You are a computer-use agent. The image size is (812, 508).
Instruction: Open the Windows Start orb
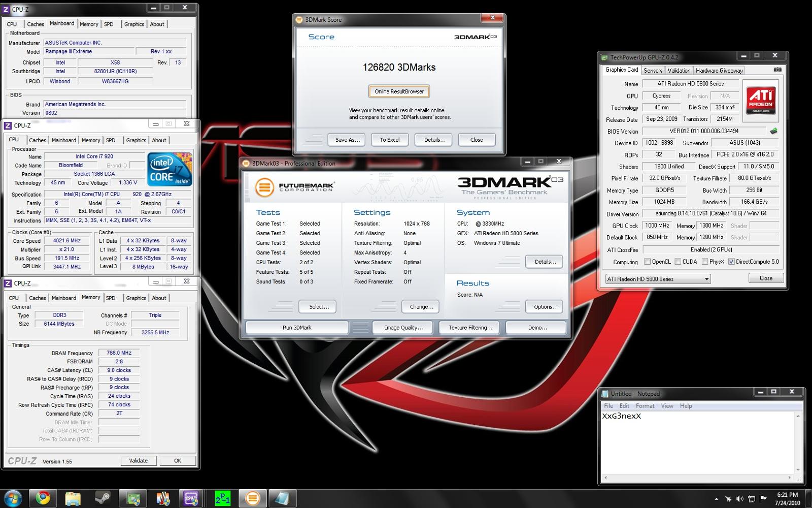click(13, 498)
